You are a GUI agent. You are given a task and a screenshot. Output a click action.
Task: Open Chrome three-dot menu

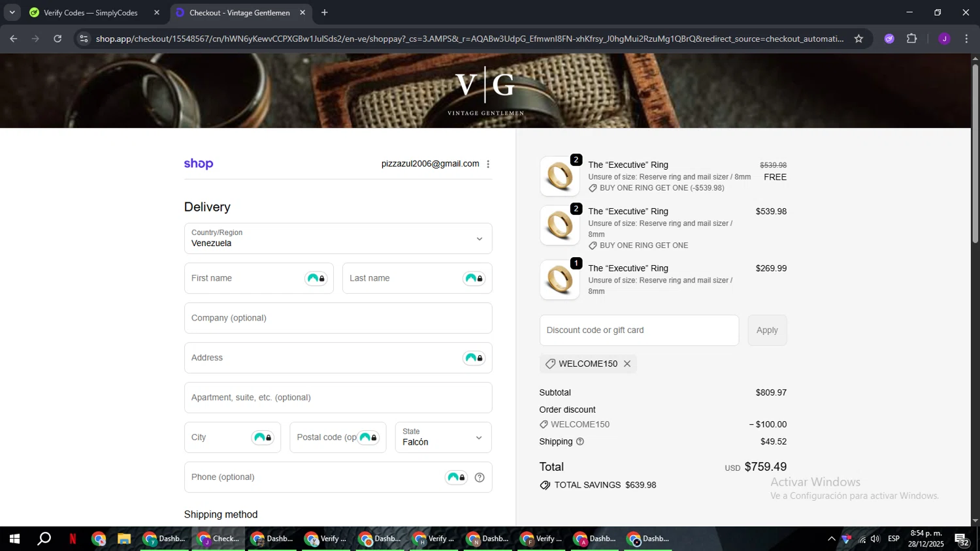pyautogui.click(x=966, y=39)
